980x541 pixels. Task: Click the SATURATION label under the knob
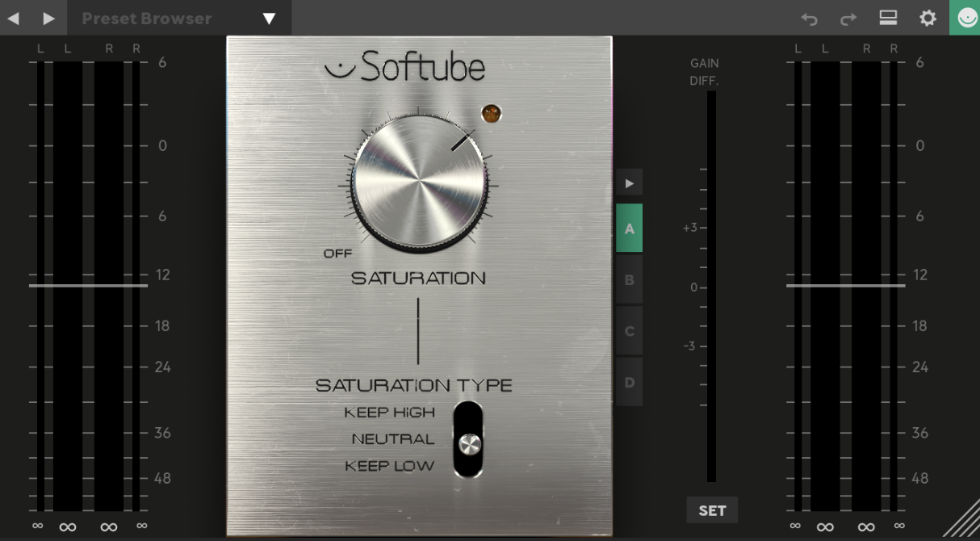[418, 279]
